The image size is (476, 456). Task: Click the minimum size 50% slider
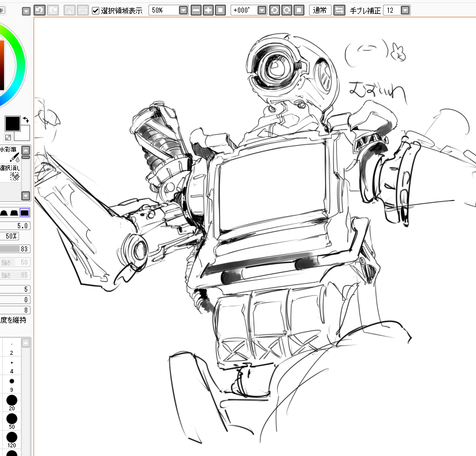[9, 236]
